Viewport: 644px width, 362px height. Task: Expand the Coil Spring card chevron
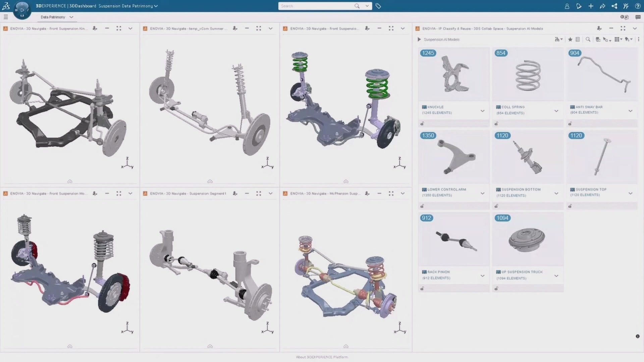click(x=556, y=111)
